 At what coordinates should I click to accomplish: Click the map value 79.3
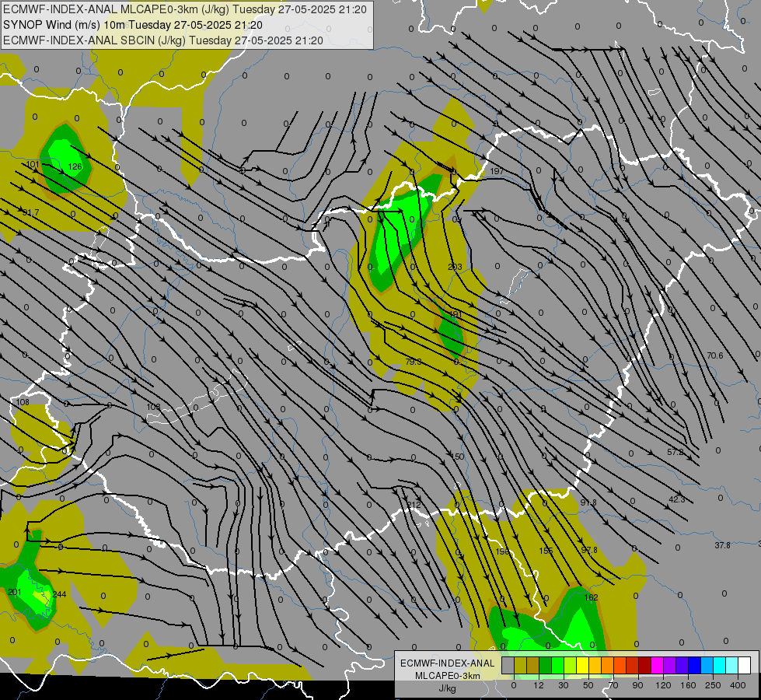pyautogui.click(x=413, y=362)
